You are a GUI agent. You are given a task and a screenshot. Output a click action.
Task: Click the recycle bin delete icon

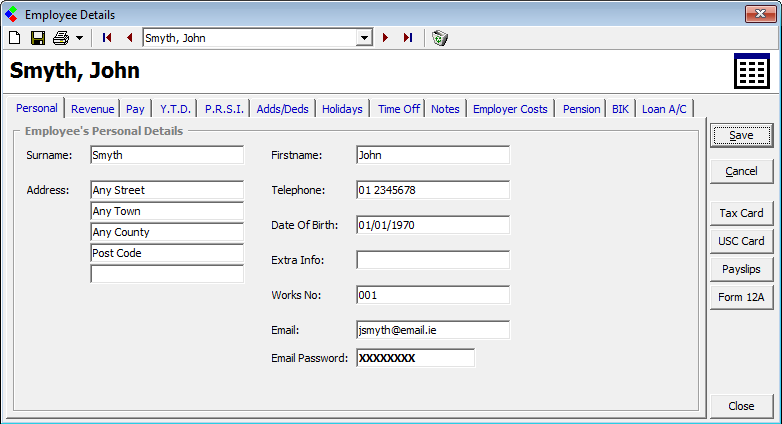click(x=439, y=38)
